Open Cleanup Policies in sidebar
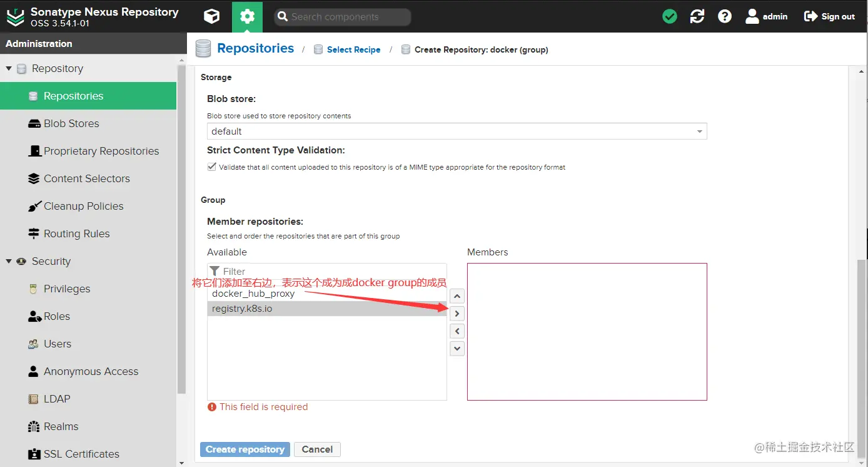 coord(88,206)
